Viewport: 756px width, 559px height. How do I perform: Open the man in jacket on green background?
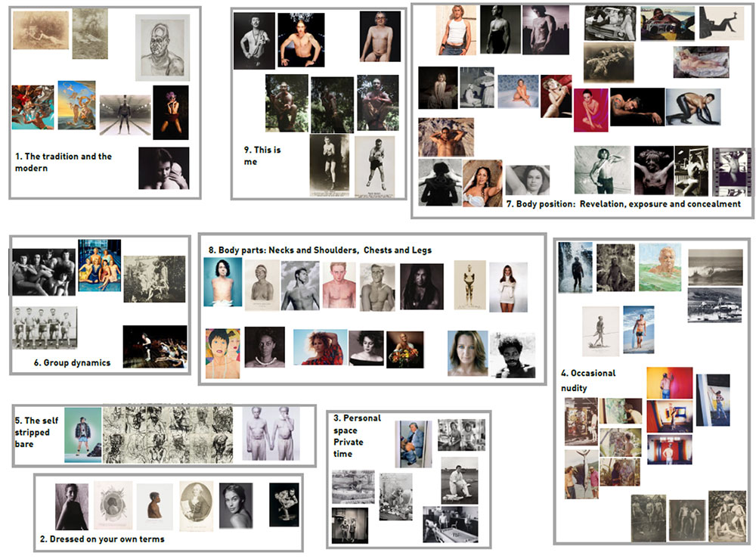(83, 435)
